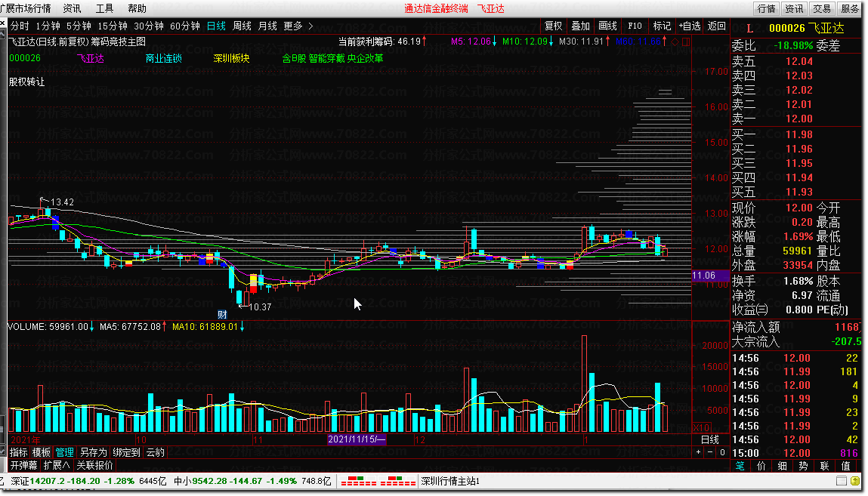Open the 复权 adjustment option
This screenshot has width=868, height=496.
point(554,26)
